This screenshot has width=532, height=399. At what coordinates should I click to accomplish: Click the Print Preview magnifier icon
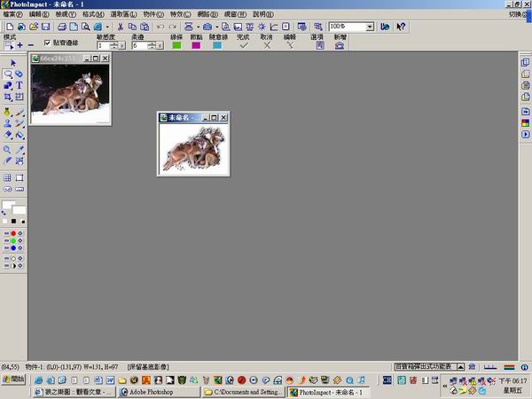point(85,27)
